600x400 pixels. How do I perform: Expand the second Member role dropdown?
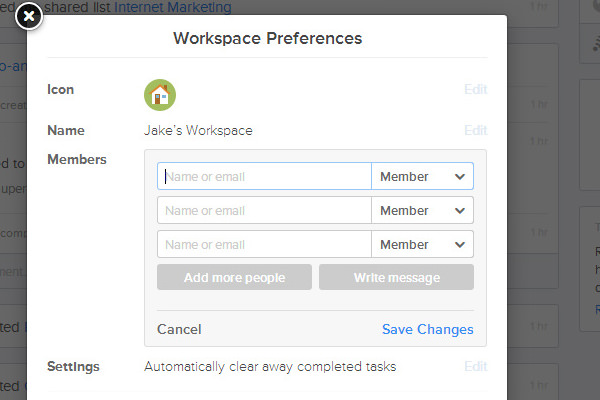click(x=422, y=210)
